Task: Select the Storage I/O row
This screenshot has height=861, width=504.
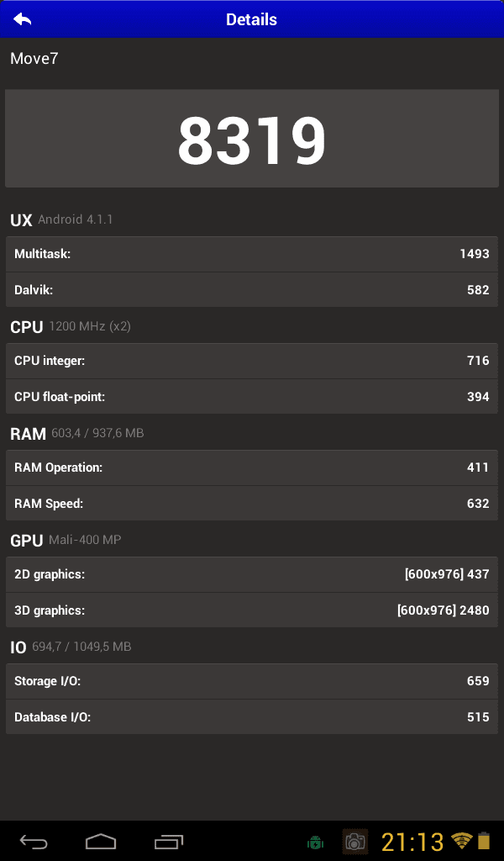Action: pyautogui.click(x=252, y=681)
